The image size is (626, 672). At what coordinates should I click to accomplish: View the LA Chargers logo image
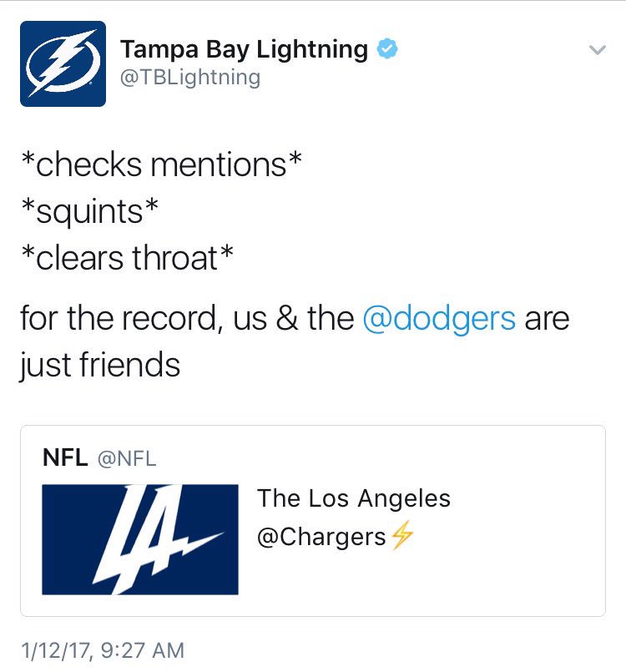coord(140,539)
